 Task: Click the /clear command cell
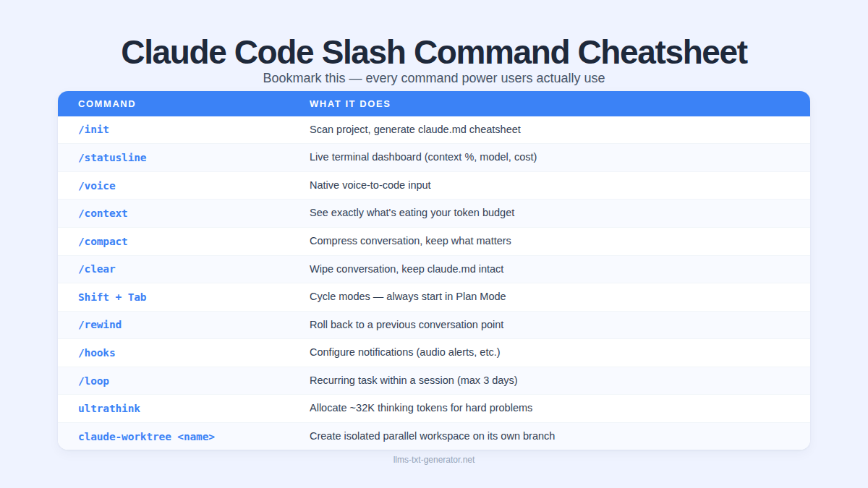click(97, 269)
